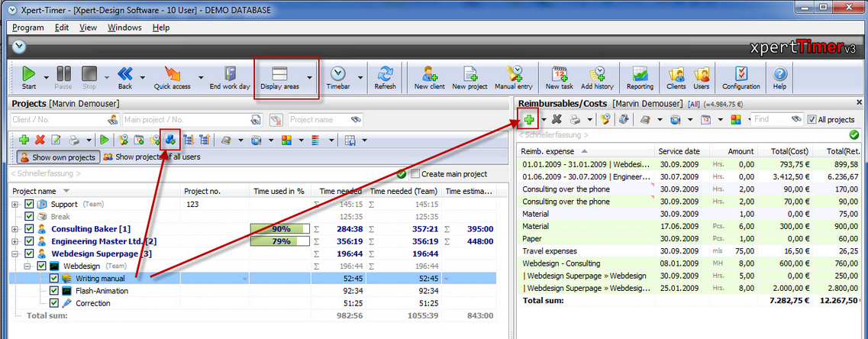Start project with small green play icon
Viewport: 868px width, 339px height.
105,140
